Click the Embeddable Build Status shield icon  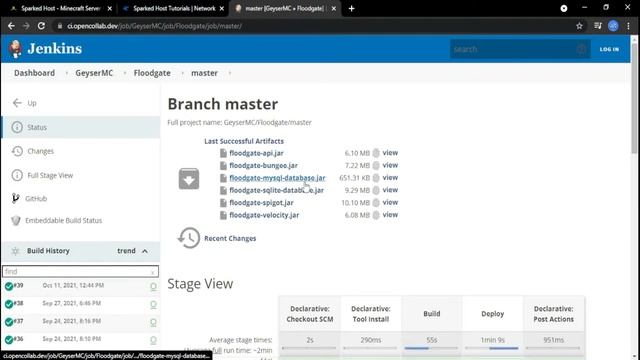(x=16, y=220)
